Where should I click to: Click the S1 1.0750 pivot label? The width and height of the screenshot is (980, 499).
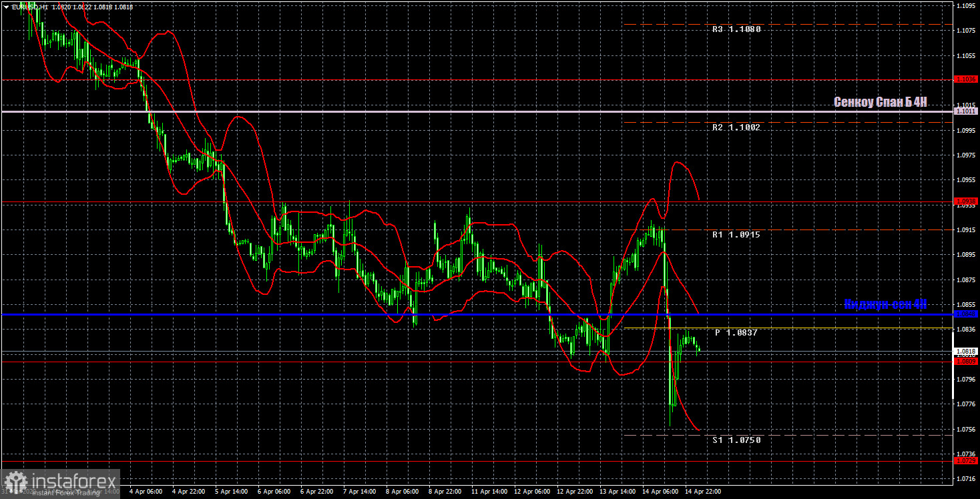click(x=736, y=440)
